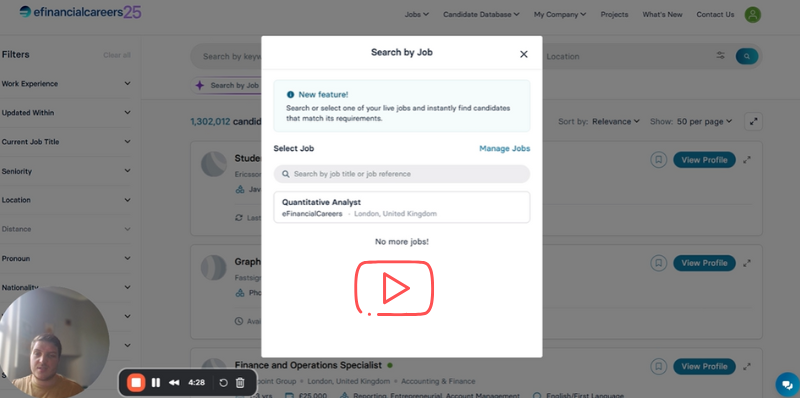
Task: Click the info icon beside New feature
Action: [290, 94]
